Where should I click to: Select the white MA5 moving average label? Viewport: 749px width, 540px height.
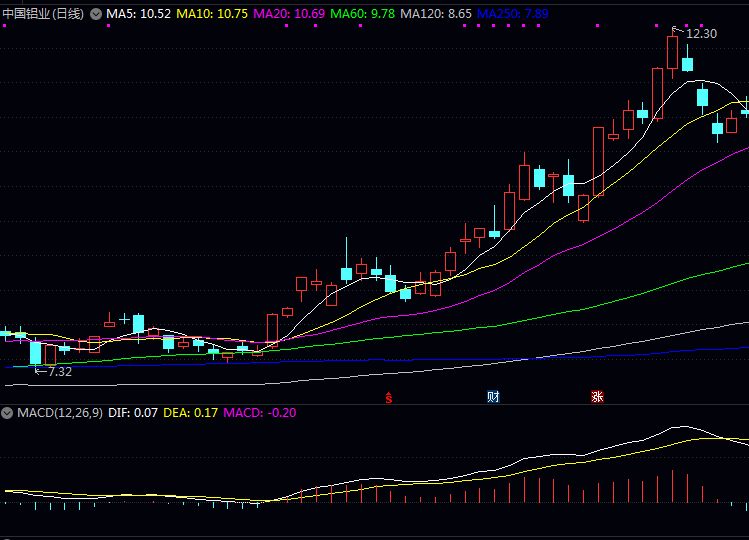tap(139, 15)
